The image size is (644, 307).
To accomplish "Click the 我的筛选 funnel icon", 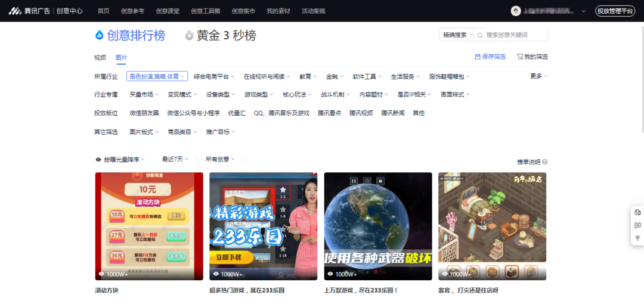I will coord(519,57).
